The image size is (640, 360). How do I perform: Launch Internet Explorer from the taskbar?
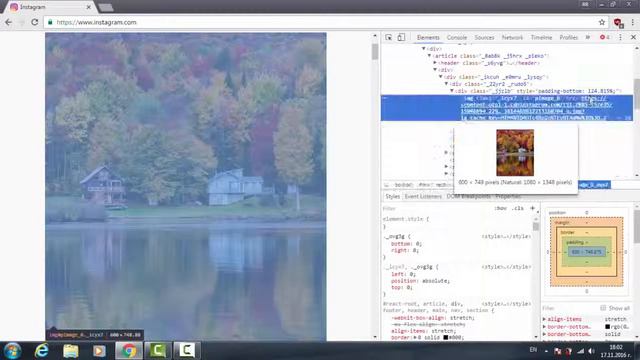pos(42,351)
